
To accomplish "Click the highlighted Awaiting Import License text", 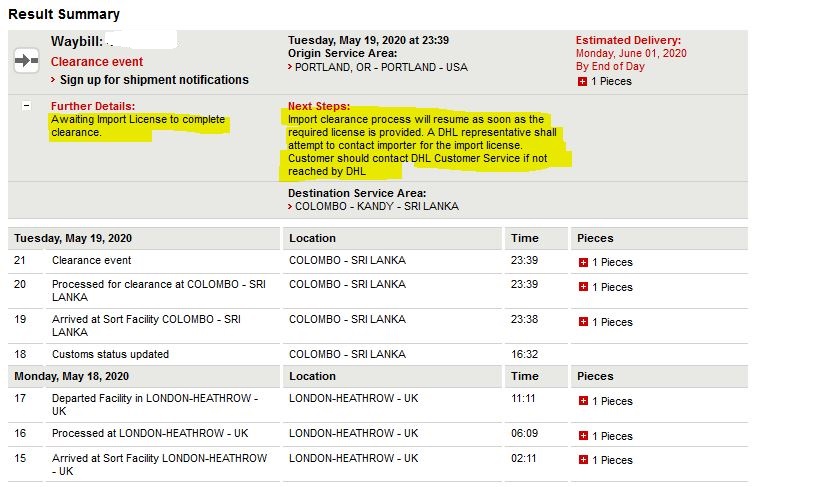I will [138, 126].
